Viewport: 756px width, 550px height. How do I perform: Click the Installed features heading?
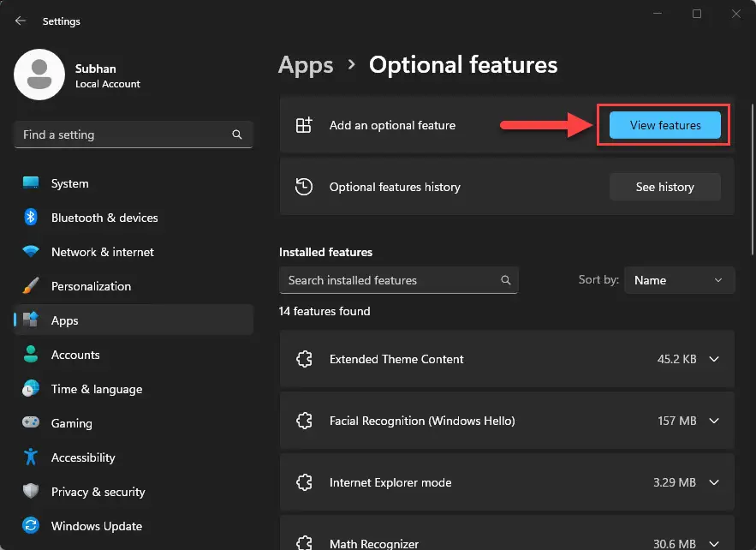coord(325,252)
